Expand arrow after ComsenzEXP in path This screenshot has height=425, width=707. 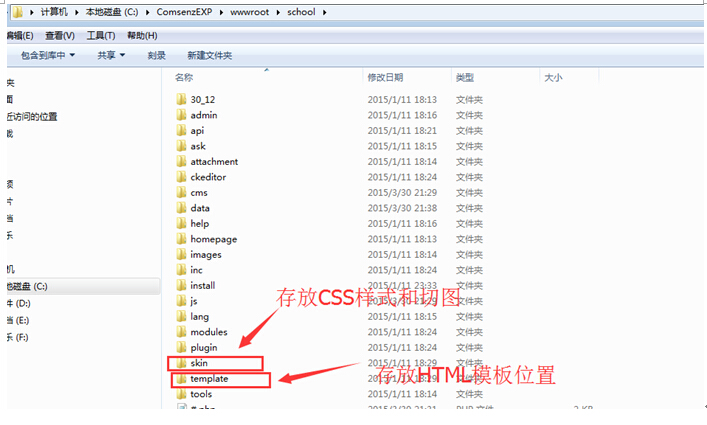point(221,12)
